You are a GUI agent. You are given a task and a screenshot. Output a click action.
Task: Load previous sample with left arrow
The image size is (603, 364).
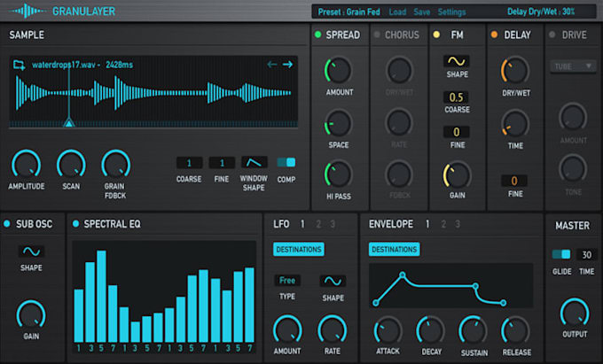272,64
